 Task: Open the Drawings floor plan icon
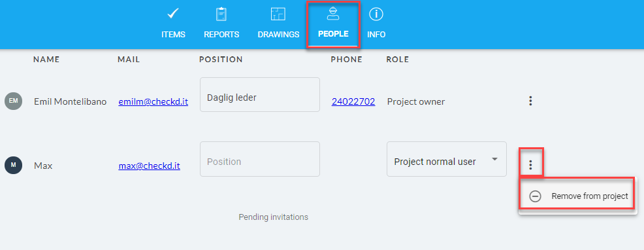coord(278,14)
